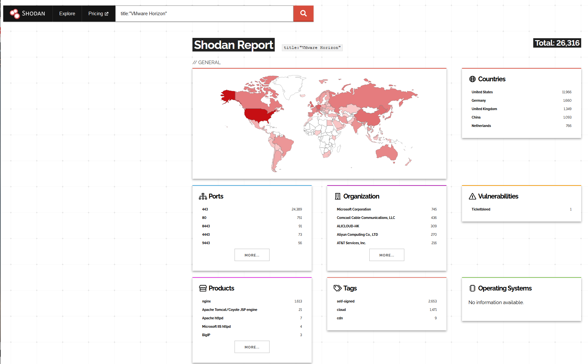The width and height of the screenshot is (588, 364).
Task: Click the query code label beside Shodan Report
Action: [x=312, y=48]
